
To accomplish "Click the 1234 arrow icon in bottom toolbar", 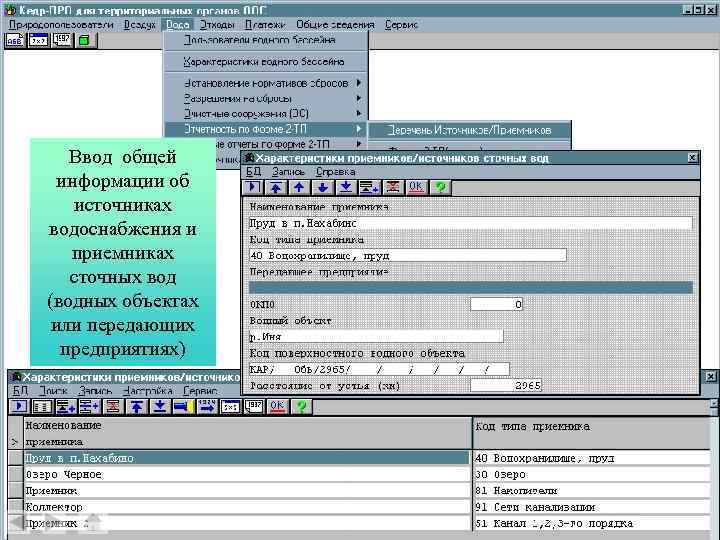I will (x=207, y=406).
